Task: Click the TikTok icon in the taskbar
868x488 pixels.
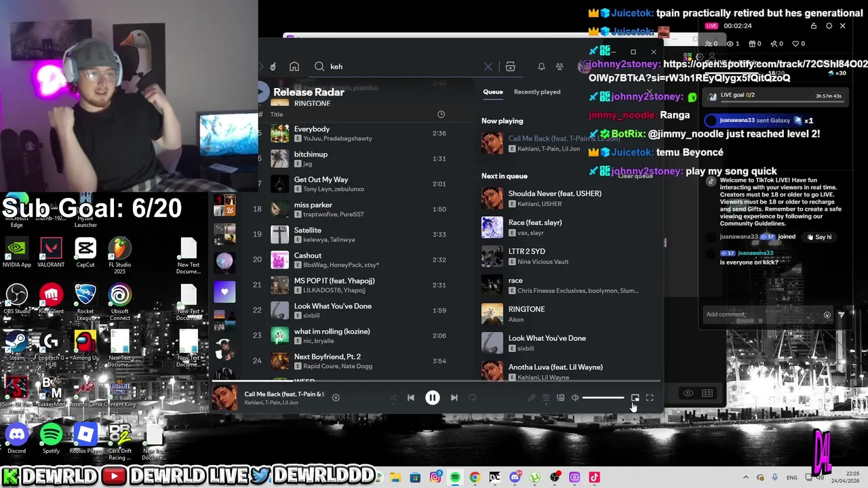Action: coord(594,477)
